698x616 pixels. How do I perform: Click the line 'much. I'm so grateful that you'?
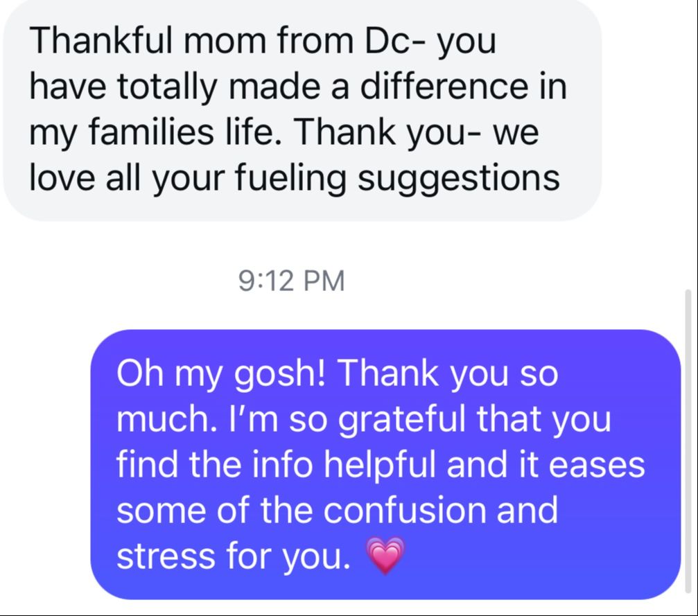coord(364,419)
